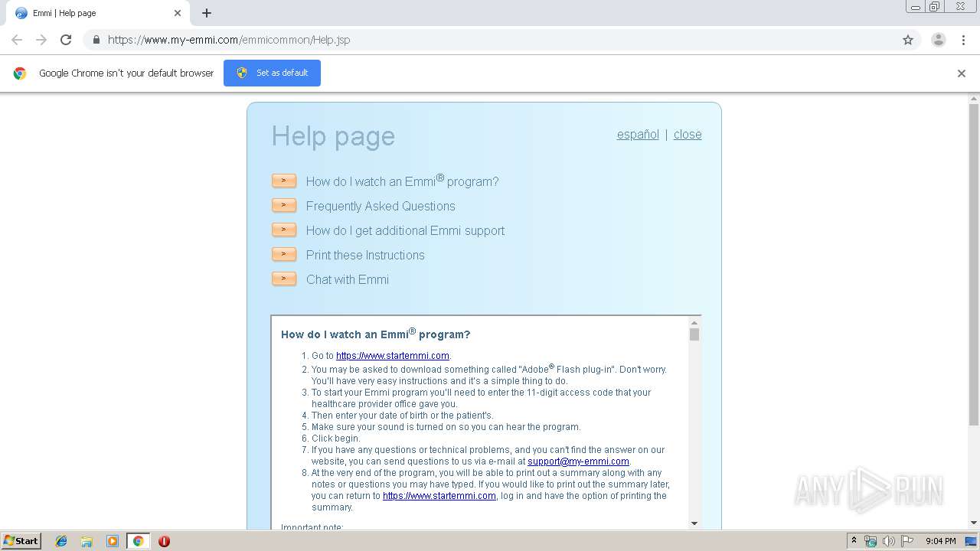
Task: Show hidden tray icons arrow
Action: point(854,541)
